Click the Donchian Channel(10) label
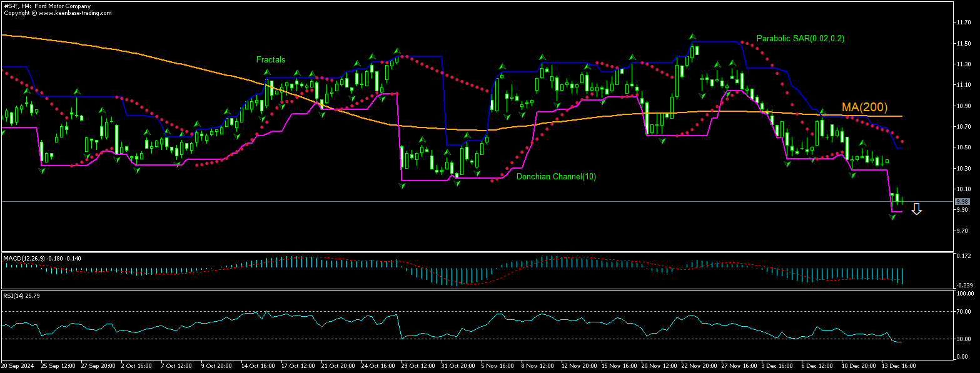 click(556, 176)
